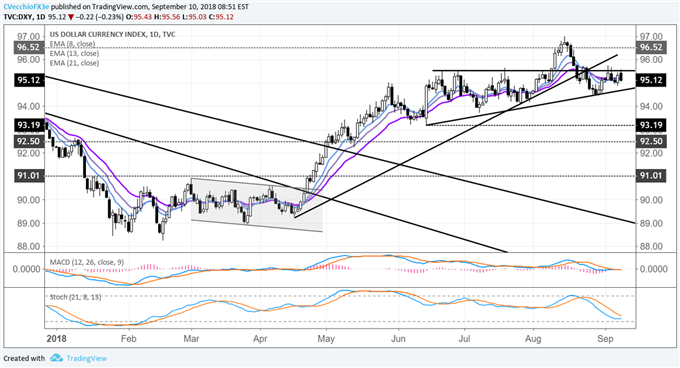Image resolution: width=680 pixels, height=368 pixels.
Task: Click the 2018 year label on time axis
Action: [x=56, y=339]
